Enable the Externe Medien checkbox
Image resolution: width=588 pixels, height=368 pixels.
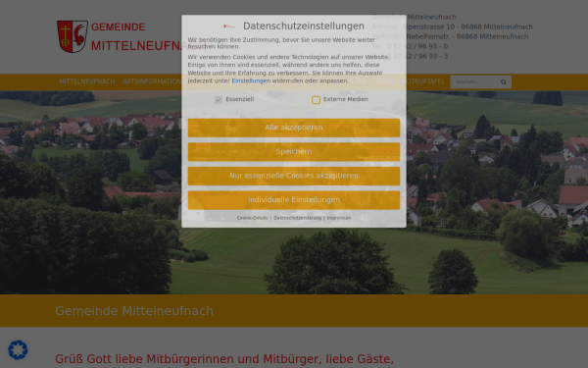click(316, 99)
